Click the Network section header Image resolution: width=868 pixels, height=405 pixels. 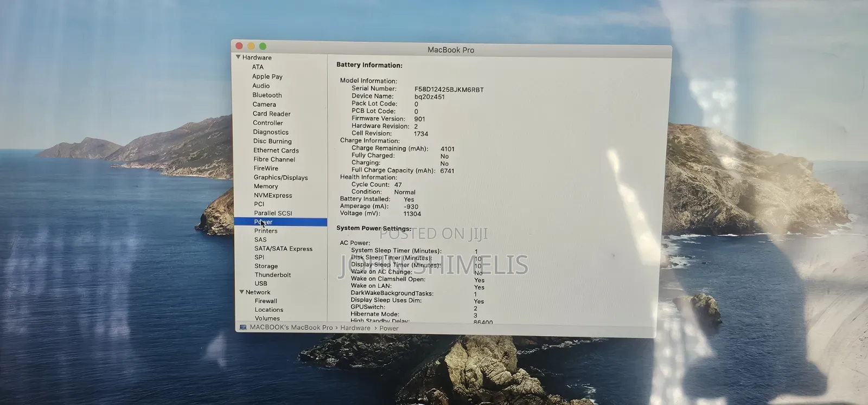tap(258, 292)
